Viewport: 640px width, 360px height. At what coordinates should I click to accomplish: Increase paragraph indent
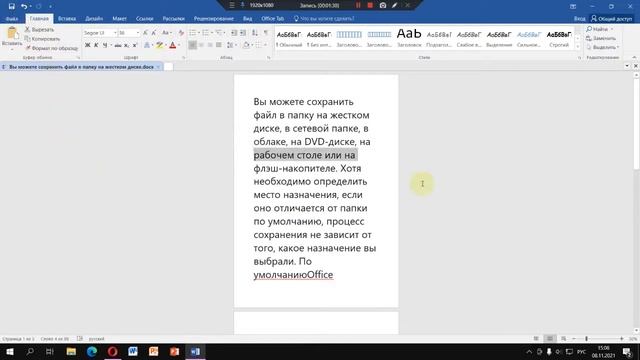click(x=243, y=33)
